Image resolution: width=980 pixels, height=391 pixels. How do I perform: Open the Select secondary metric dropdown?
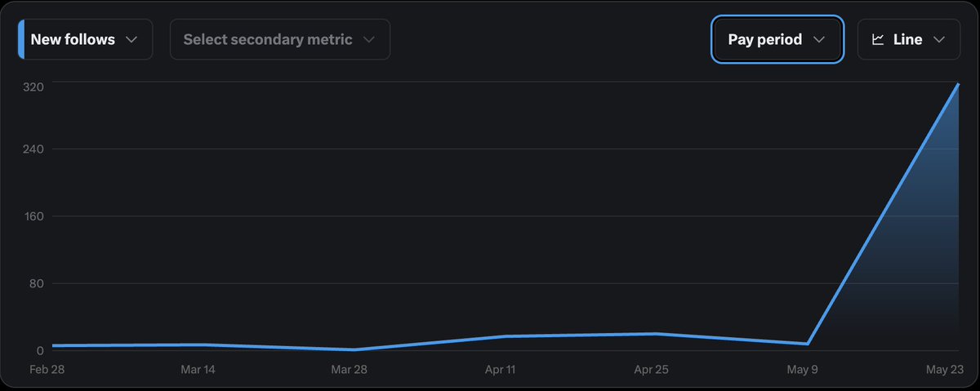(x=280, y=39)
